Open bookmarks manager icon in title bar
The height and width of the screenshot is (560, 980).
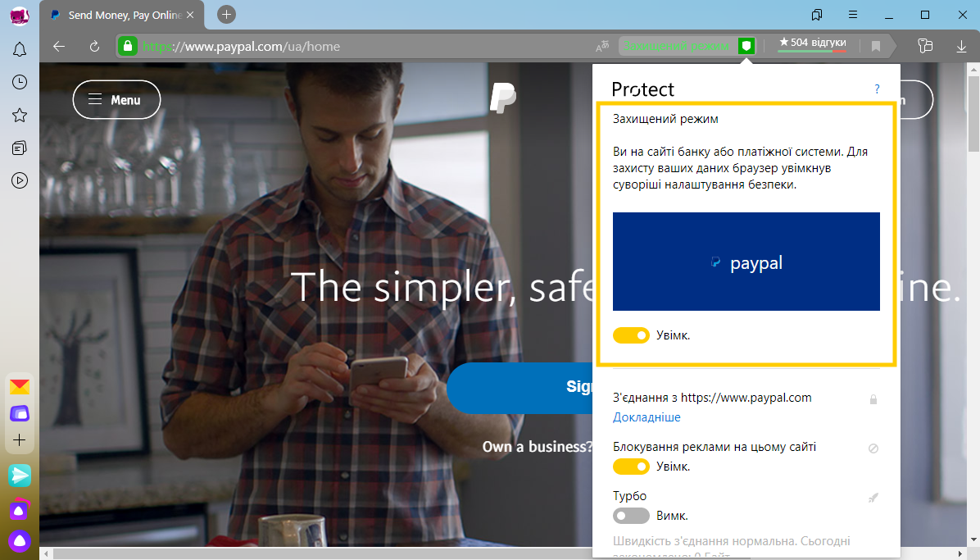coord(816,15)
